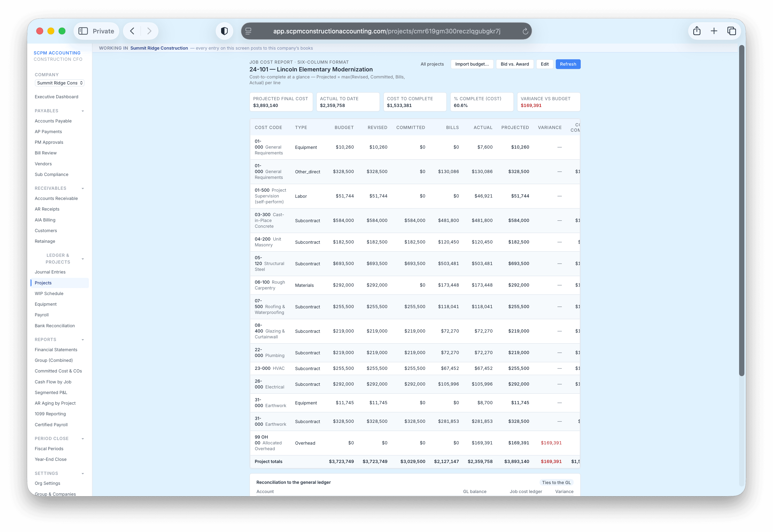
Task: Open WIP Schedule in the sidebar
Action: click(x=49, y=293)
